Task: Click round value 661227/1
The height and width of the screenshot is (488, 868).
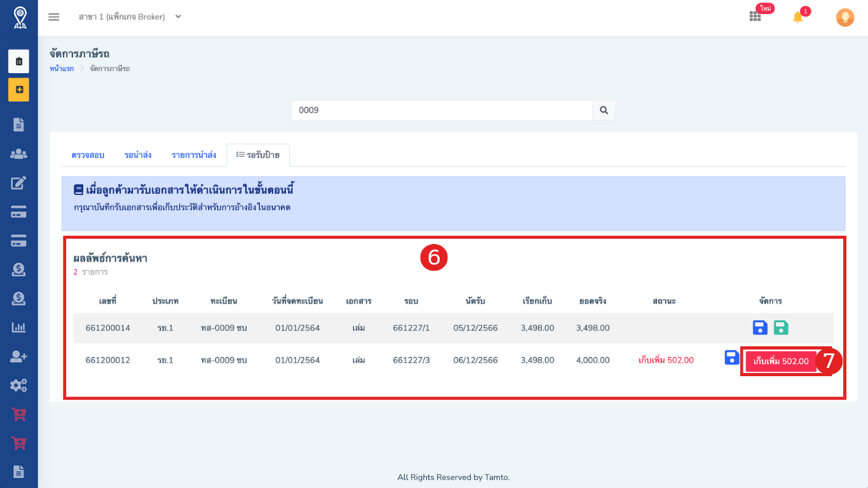Action: (x=411, y=329)
